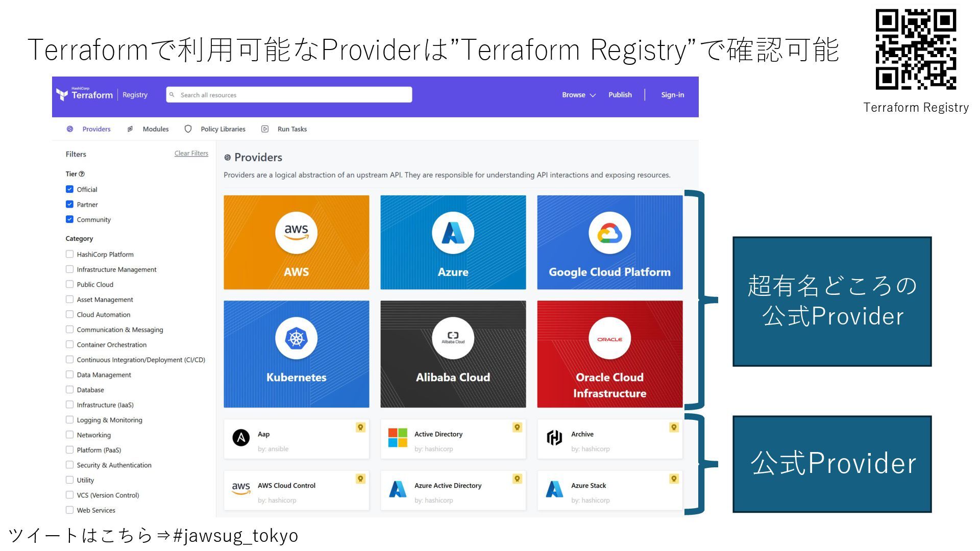Click the official badge on Archive card
Image resolution: width=980 pixels, height=551 pixels.
click(x=674, y=428)
